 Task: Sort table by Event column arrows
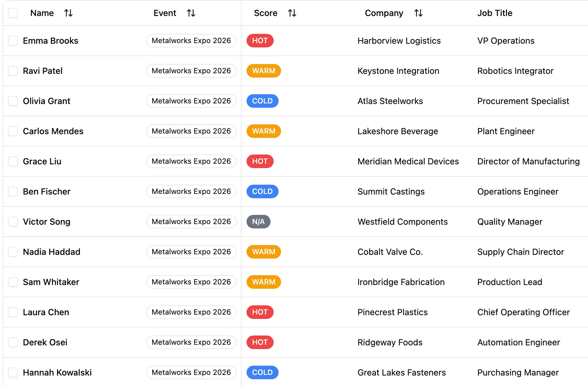pos(191,13)
